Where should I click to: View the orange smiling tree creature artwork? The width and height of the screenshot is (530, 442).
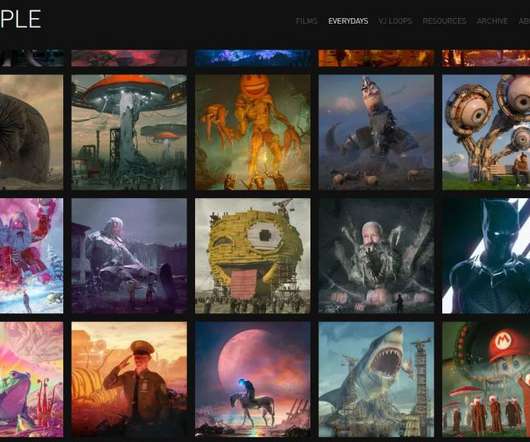(253, 132)
